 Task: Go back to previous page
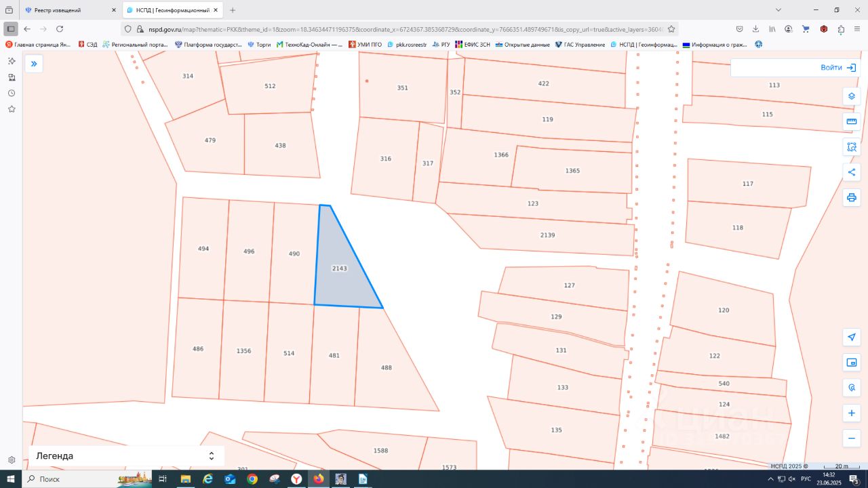coord(27,29)
